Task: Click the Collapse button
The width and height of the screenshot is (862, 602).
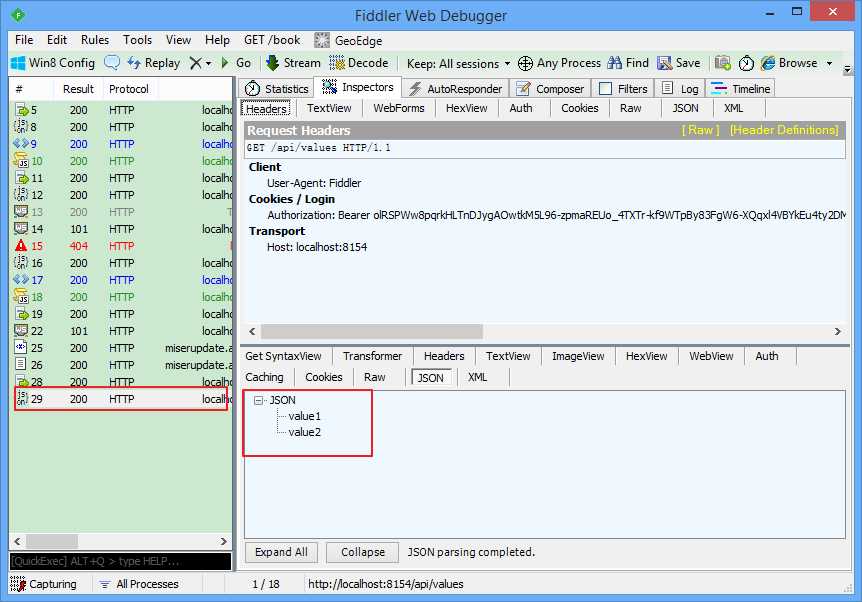Action: (x=362, y=552)
